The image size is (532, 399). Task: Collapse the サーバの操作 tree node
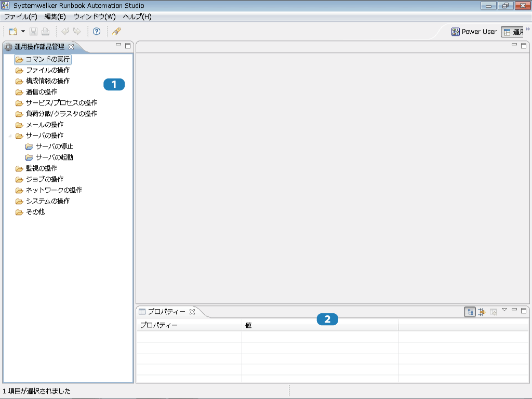(10, 136)
